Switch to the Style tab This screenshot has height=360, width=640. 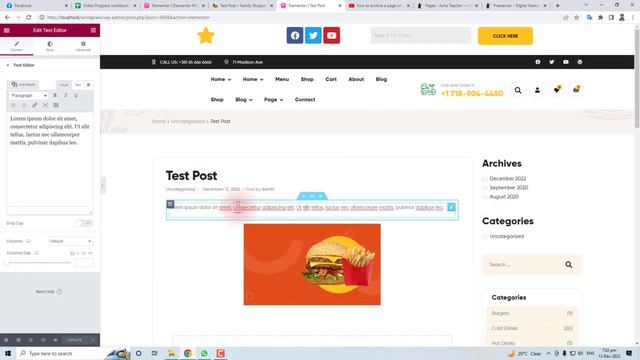coord(50,46)
